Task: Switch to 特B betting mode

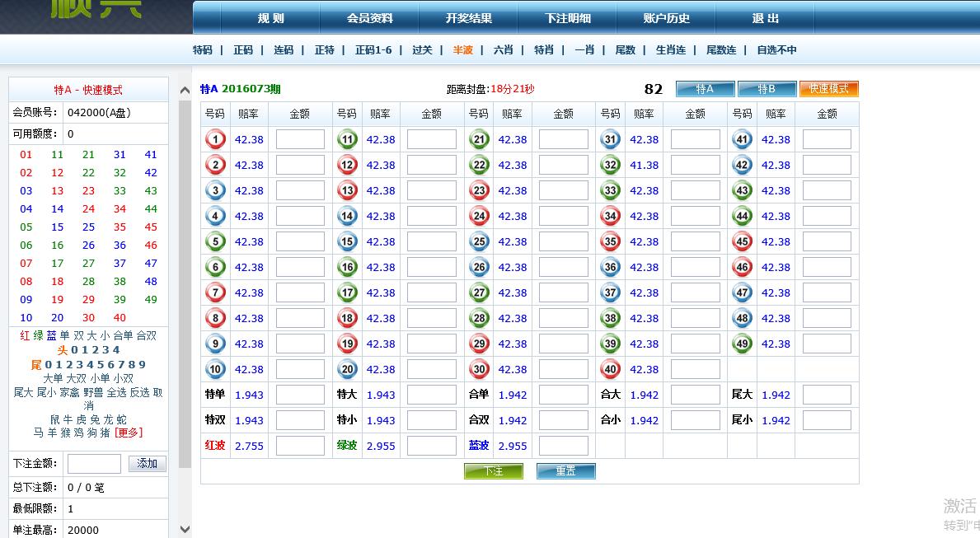Action: coord(767,89)
